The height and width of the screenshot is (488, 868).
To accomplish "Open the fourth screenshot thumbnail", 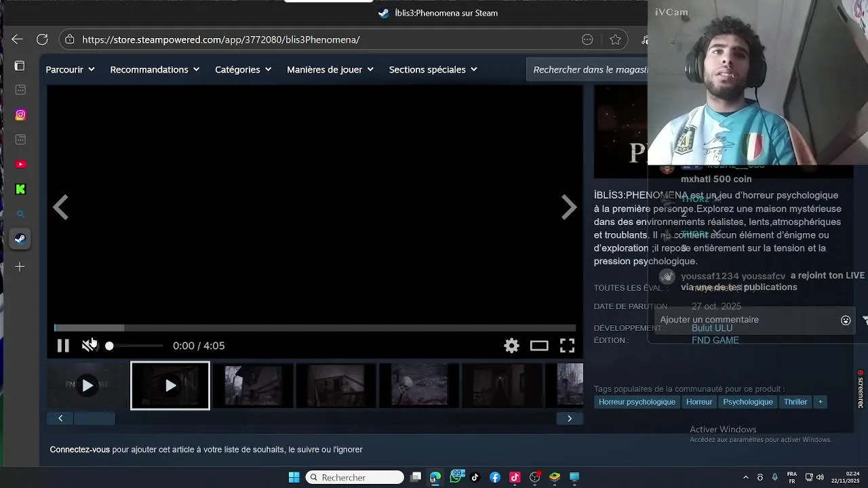I will coord(336,386).
